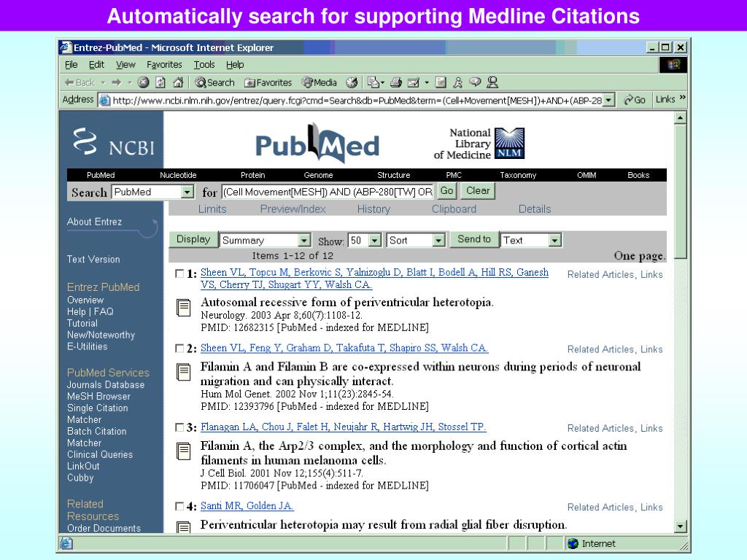Click the PubMed logo banner
The image size is (747, 560).
tap(317, 144)
